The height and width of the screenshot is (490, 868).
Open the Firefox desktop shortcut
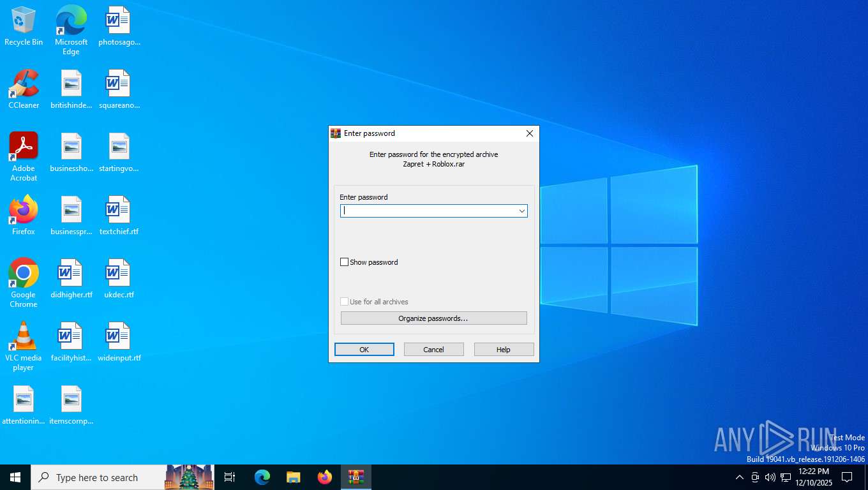click(x=24, y=216)
